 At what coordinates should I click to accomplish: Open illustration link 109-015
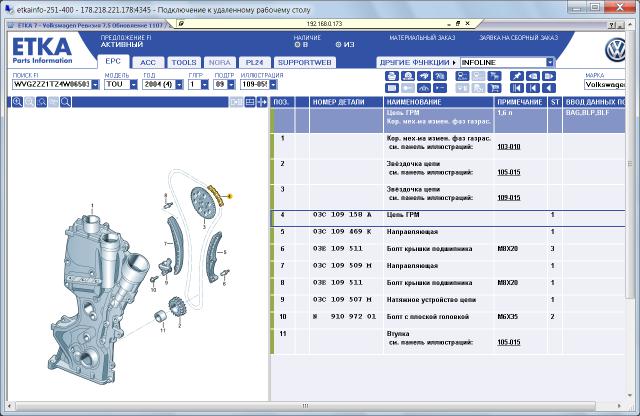(509, 198)
